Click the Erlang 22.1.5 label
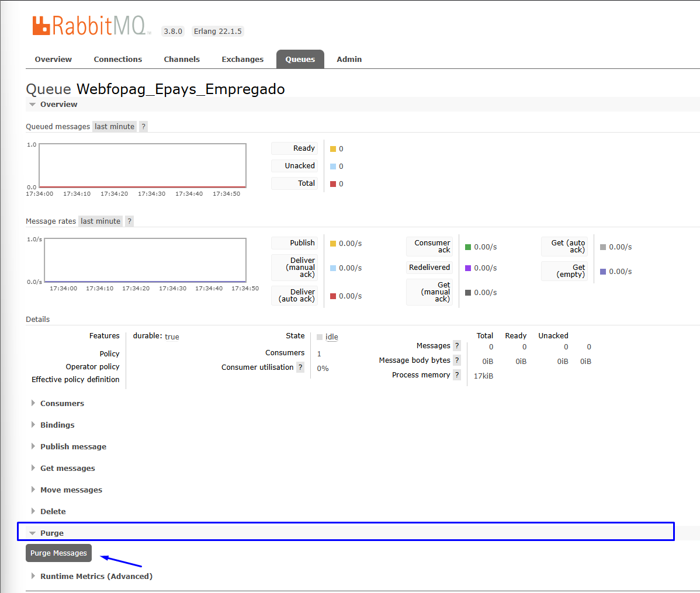Viewport: 700px width, 593px height. (217, 32)
